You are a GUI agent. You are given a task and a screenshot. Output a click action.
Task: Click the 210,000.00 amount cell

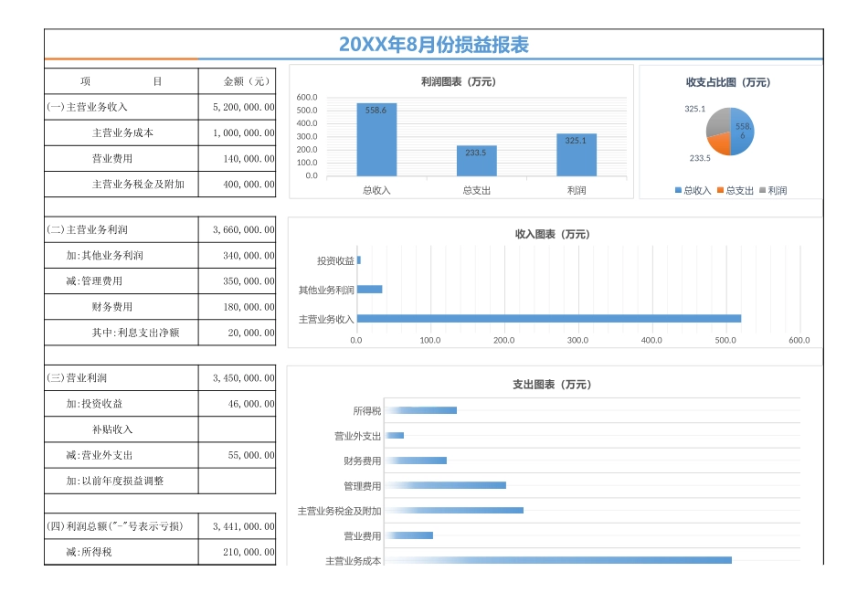coord(237,552)
